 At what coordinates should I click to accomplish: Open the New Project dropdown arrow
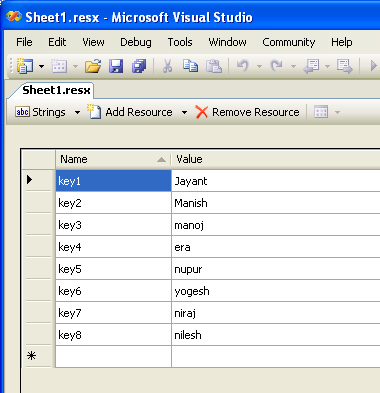pos(41,66)
